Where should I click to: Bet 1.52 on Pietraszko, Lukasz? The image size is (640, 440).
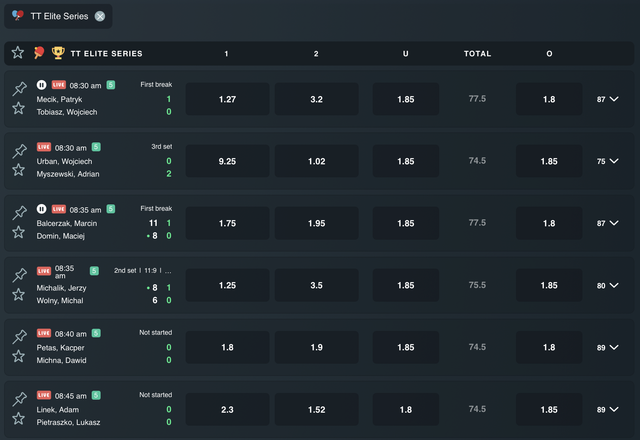[x=316, y=409]
